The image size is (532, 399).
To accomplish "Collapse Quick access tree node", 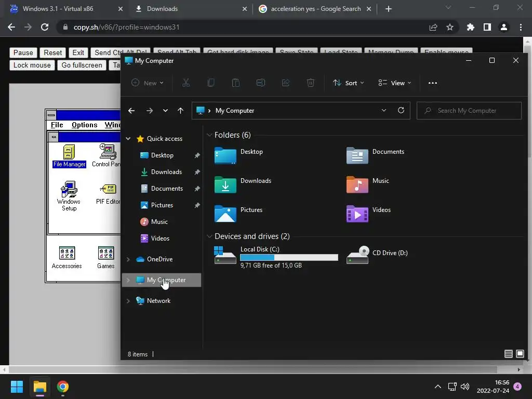I will tap(128, 138).
